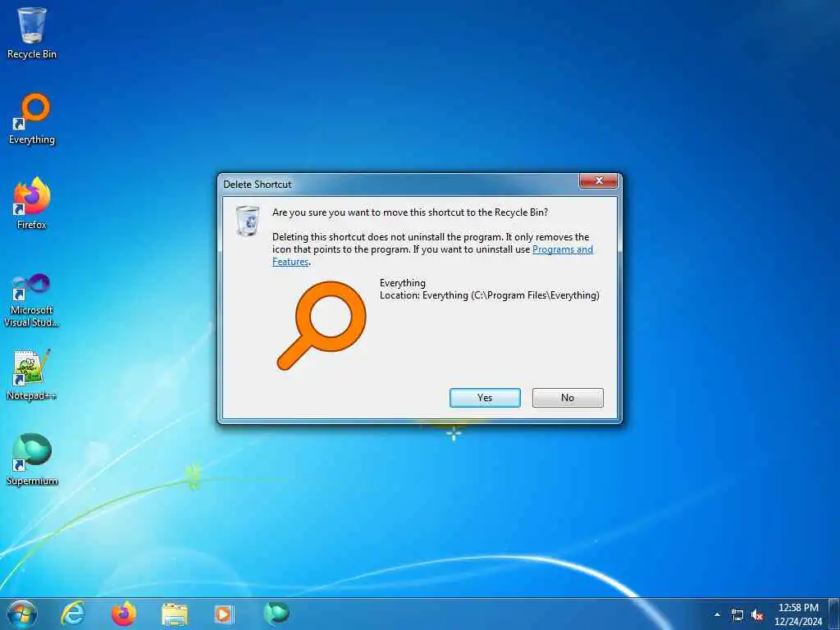Open Windows Media Player from the taskbar
The height and width of the screenshot is (630, 840).
click(224, 614)
